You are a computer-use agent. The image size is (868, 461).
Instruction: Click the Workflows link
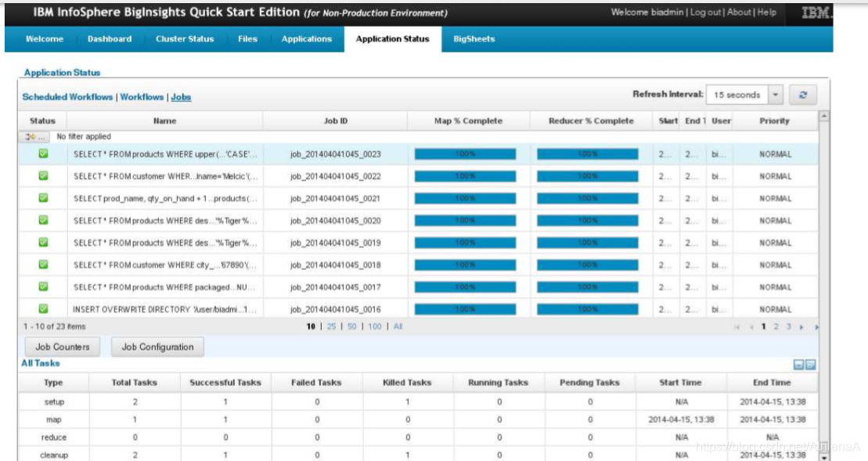point(142,97)
